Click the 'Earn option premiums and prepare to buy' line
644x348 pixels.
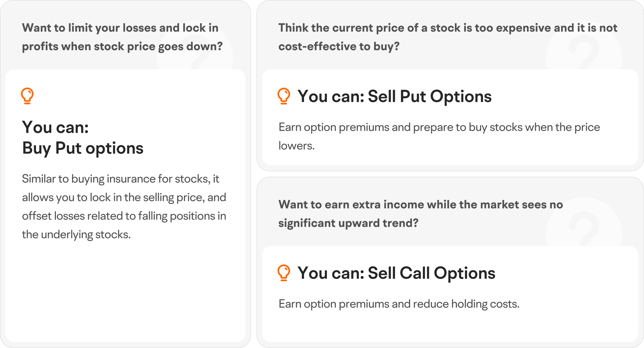click(439, 127)
